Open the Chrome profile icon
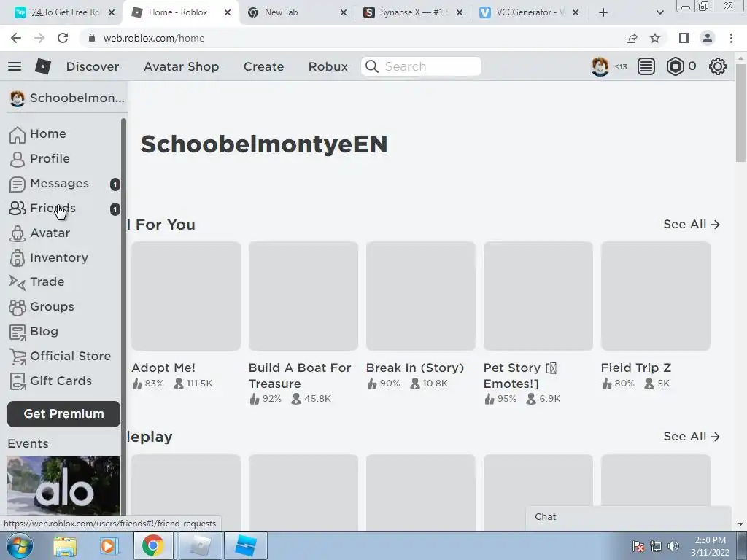The height and width of the screenshot is (560, 747). click(708, 38)
